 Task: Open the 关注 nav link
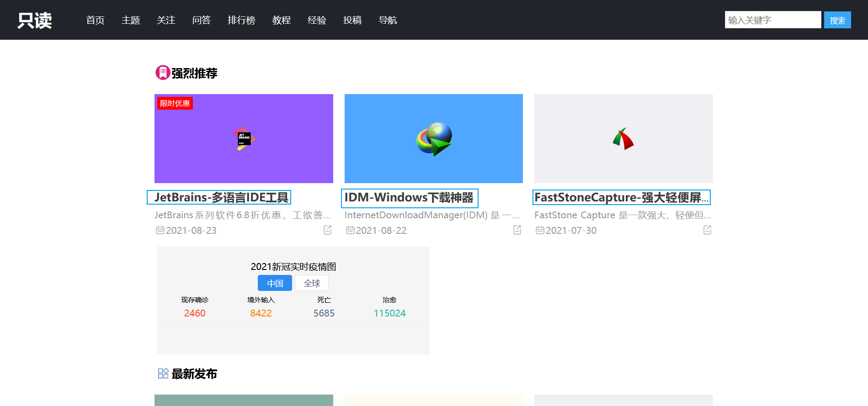pyautogui.click(x=166, y=20)
